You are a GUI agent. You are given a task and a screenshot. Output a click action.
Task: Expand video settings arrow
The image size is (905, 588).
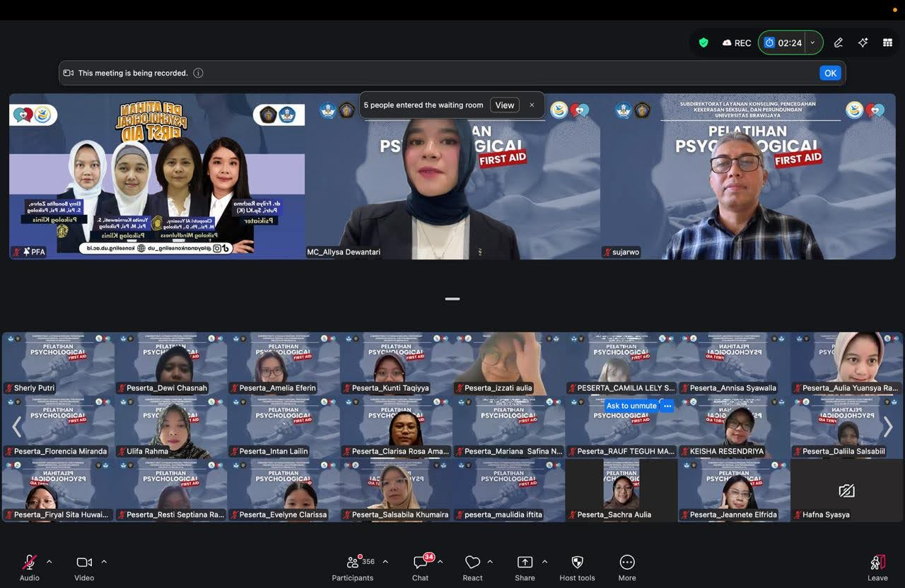[104, 562]
